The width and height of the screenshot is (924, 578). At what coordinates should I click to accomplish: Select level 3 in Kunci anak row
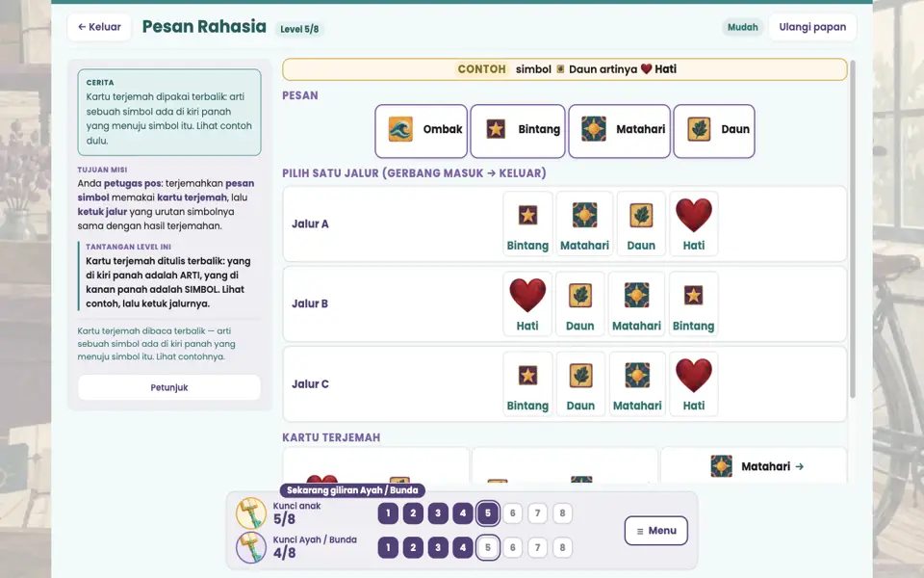[438, 513]
